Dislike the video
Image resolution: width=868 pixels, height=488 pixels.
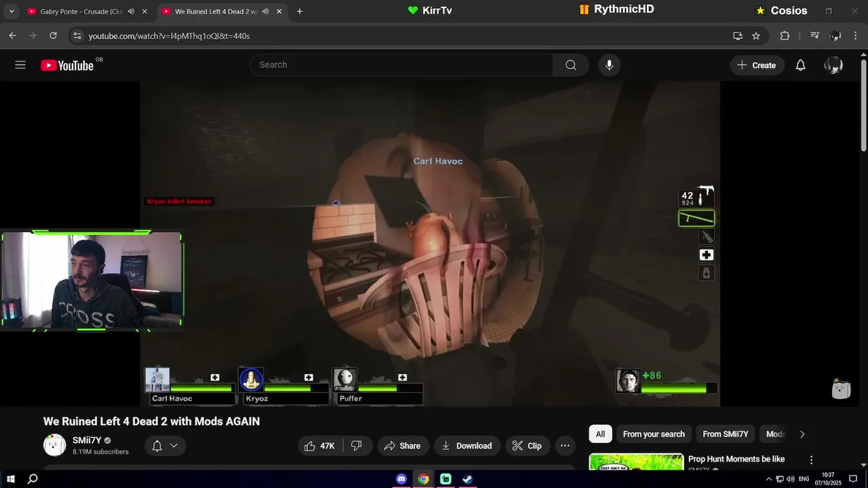357,446
